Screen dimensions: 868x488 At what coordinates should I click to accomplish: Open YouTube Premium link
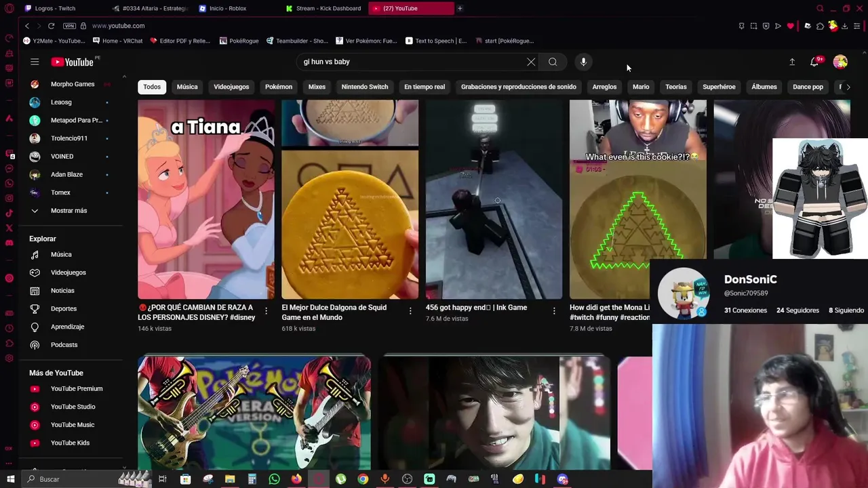(72, 389)
